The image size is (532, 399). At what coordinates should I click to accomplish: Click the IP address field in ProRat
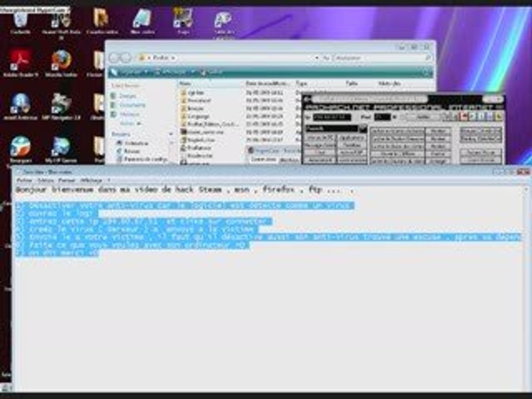coord(332,117)
